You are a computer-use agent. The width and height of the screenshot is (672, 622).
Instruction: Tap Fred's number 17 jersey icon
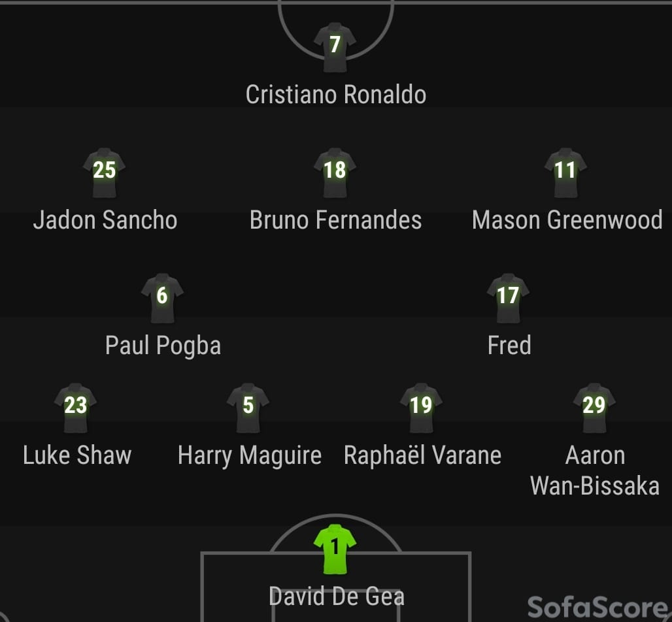pos(509,299)
